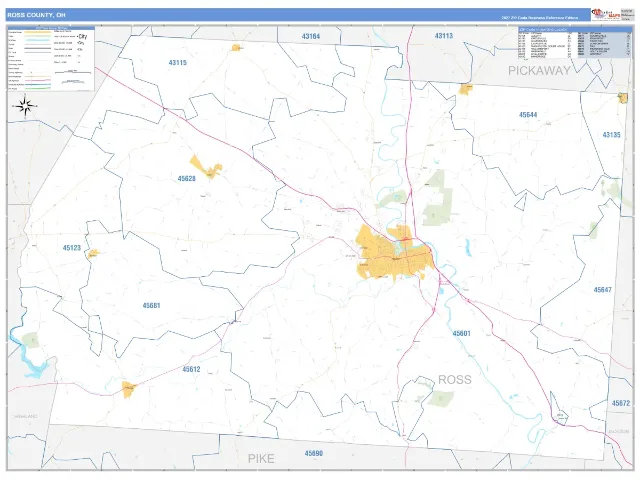Viewport: 640px width, 480px height.
Task: Click the PIKE county label
Action: click(x=261, y=459)
